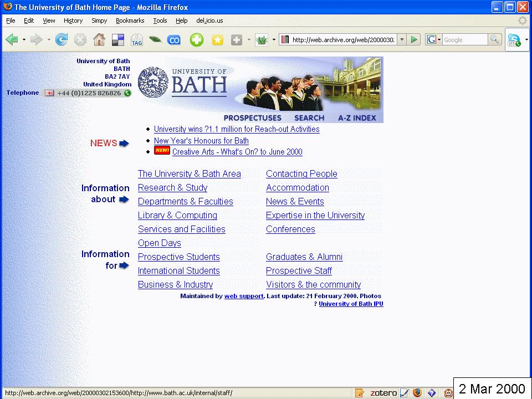532x399 pixels.
Task: Click the blue diamond question mark icon
Action: (432, 393)
